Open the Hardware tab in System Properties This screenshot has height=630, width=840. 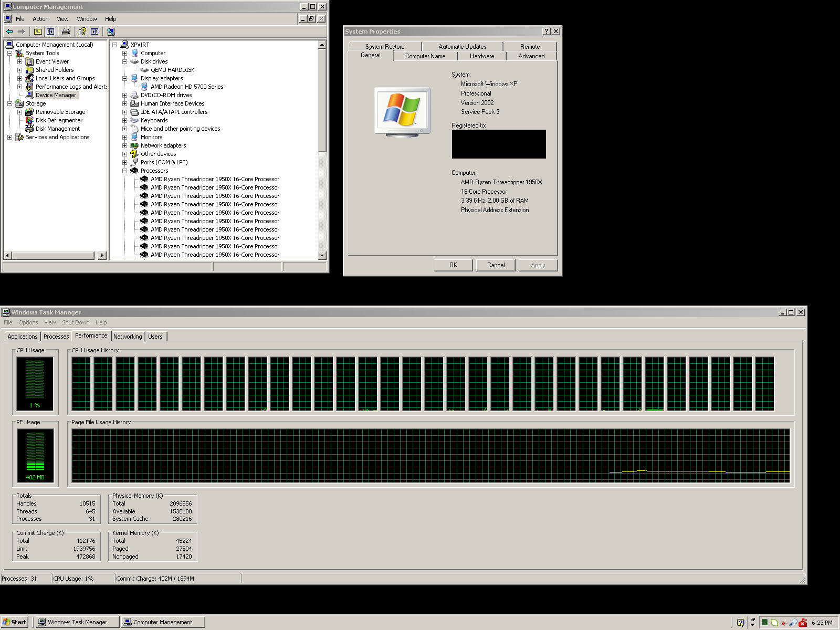coord(481,56)
